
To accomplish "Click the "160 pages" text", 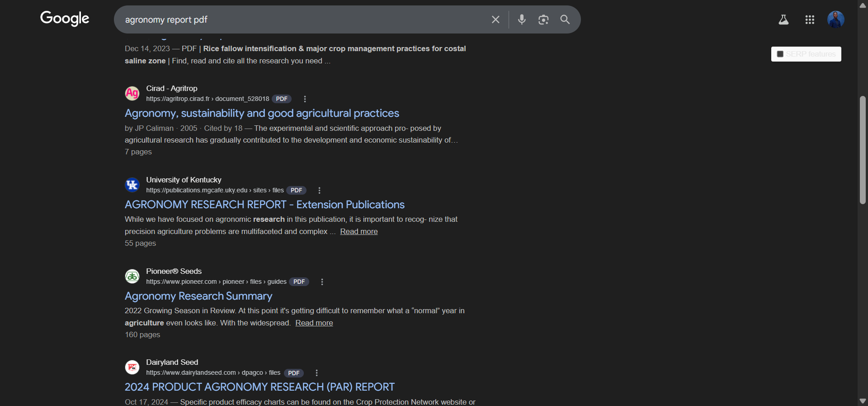I will (x=142, y=335).
